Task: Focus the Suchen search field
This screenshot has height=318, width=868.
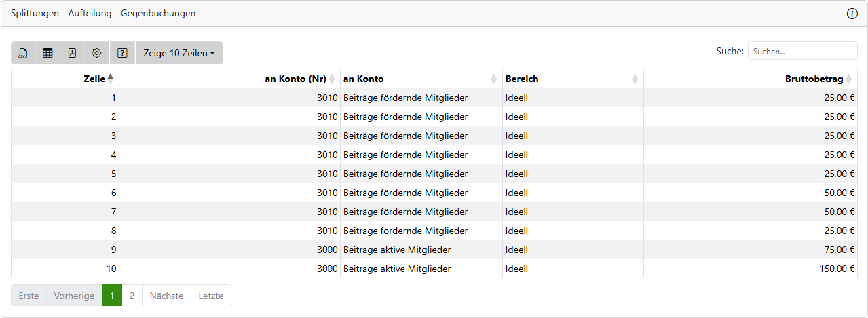Action: click(802, 51)
